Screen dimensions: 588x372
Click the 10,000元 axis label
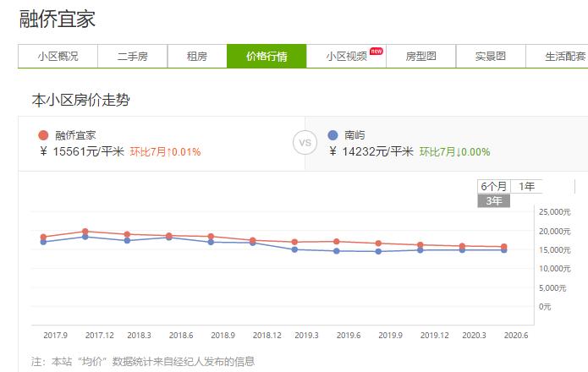pyautogui.click(x=555, y=269)
